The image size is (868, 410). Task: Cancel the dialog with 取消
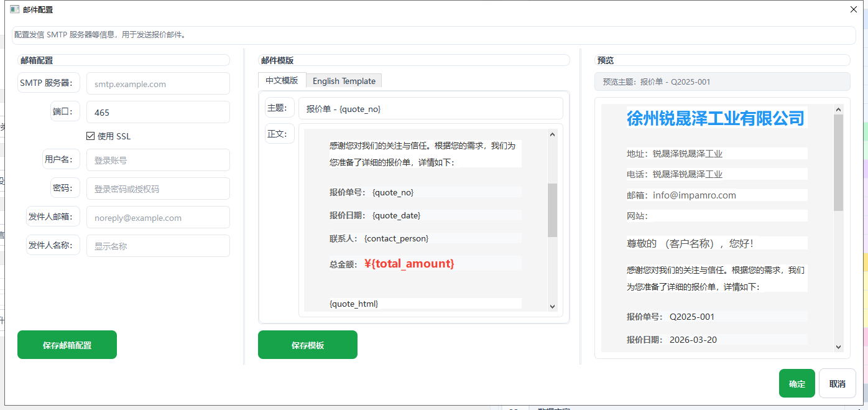click(x=838, y=383)
